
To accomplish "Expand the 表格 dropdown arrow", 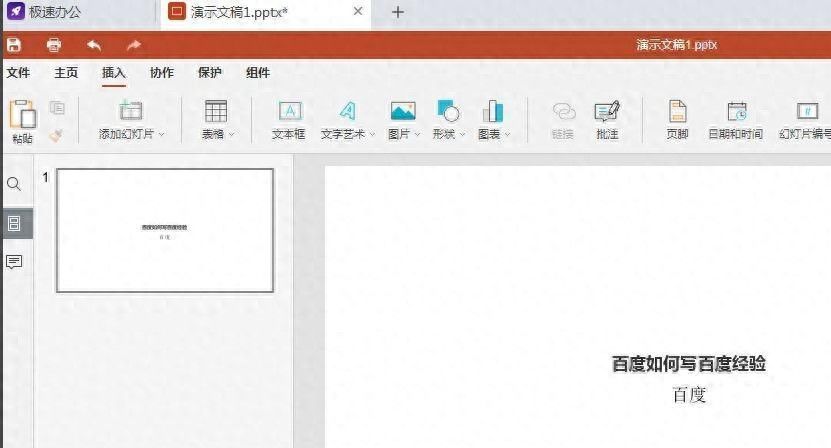I will pos(232,135).
